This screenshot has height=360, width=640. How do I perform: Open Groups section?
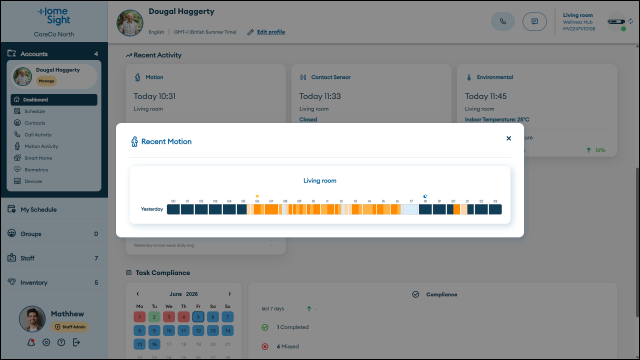tap(54, 234)
